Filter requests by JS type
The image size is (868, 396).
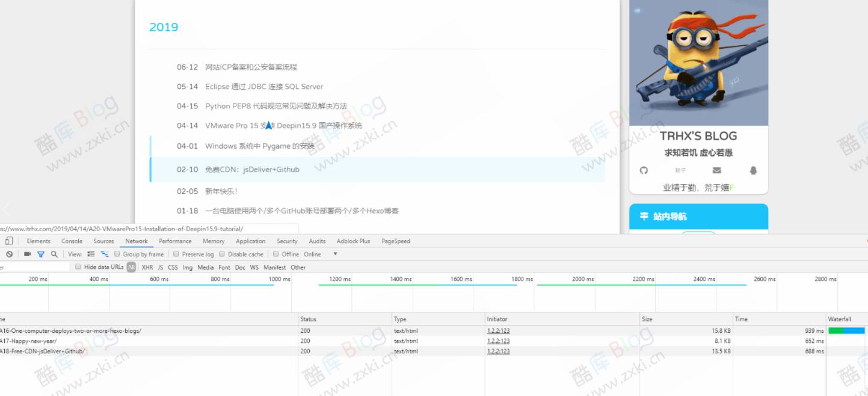coord(161,267)
